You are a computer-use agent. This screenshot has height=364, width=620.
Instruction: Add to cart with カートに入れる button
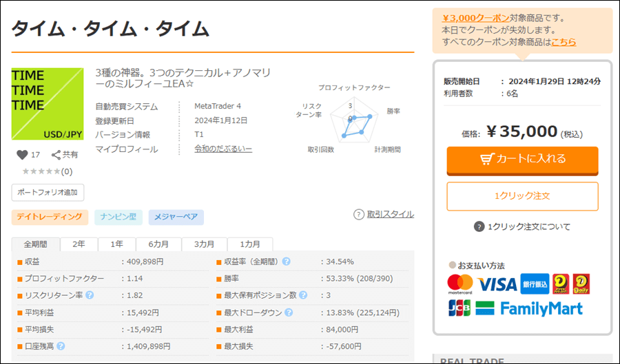pos(522,159)
